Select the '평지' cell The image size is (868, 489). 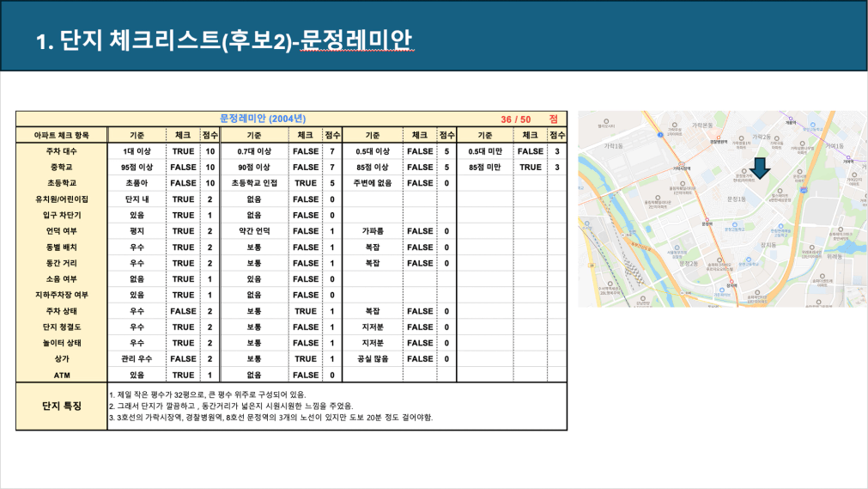point(137,231)
